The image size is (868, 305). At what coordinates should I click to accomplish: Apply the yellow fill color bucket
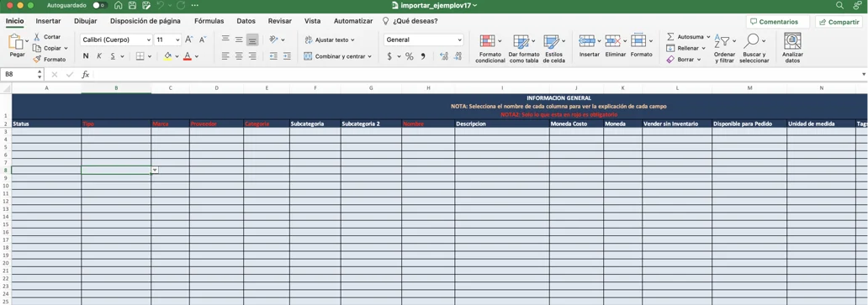coord(168,55)
